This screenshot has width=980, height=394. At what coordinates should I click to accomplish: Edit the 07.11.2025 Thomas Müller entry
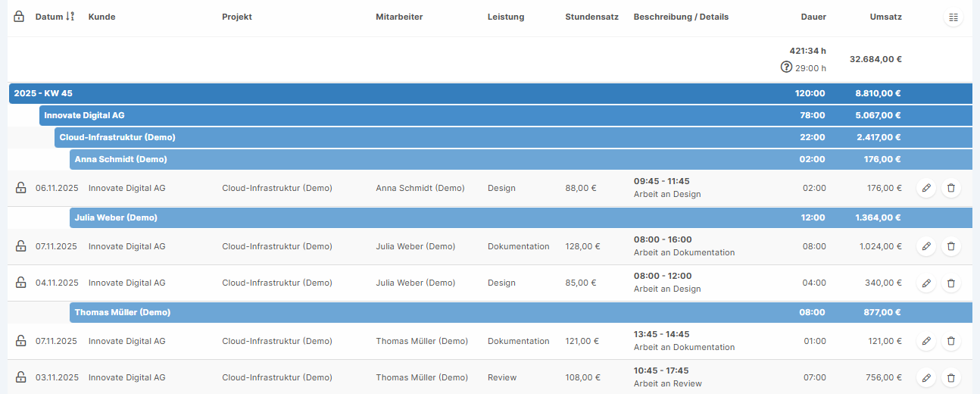click(x=925, y=341)
